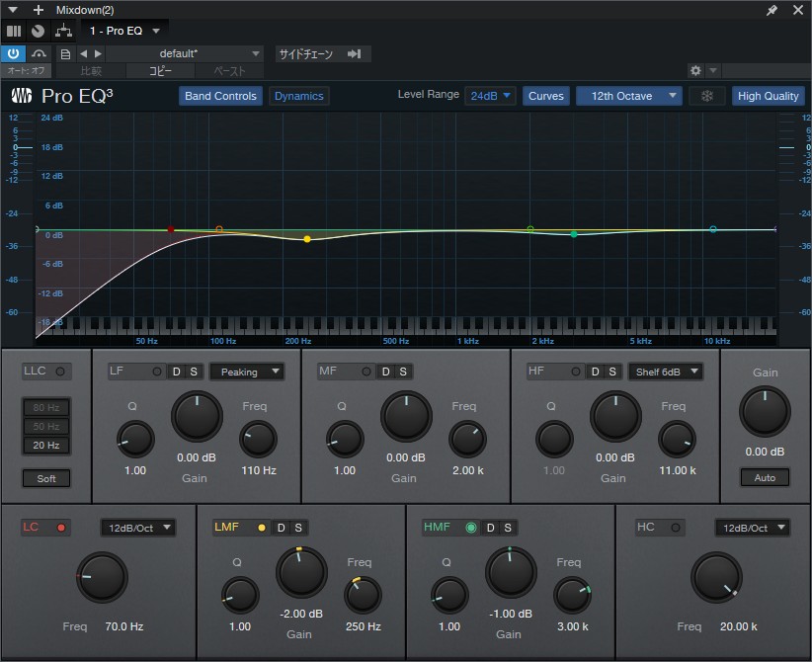Select the yellow LMF node on the EQ curve
This screenshot has height=662, width=812.
(306, 238)
